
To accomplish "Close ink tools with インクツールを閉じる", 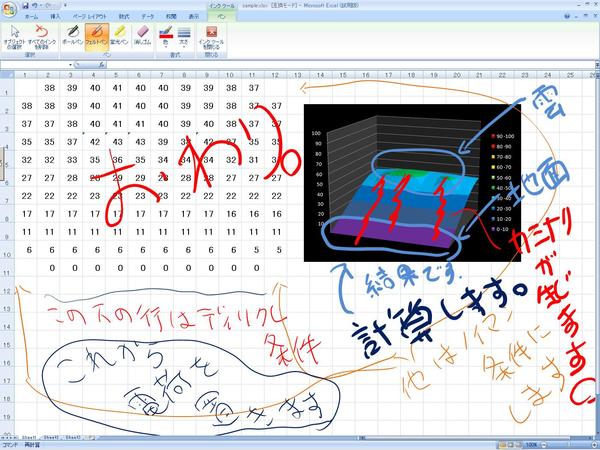I will [211, 38].
